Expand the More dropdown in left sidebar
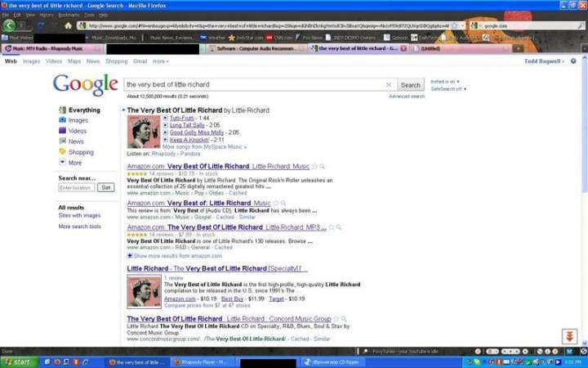The width and height of the screenshot is (588, 368). [62, 162]
